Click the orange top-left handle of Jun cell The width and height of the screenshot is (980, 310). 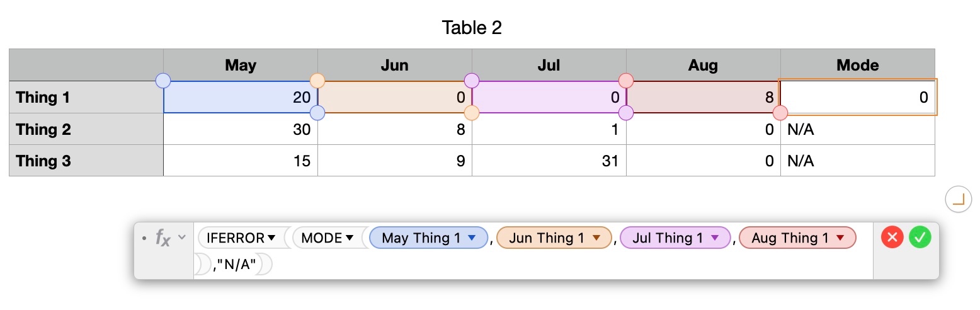coord(317,81)
